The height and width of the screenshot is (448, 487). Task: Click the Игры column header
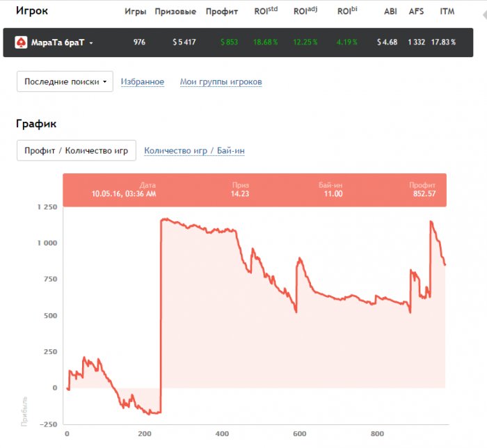tap(135, 12)
